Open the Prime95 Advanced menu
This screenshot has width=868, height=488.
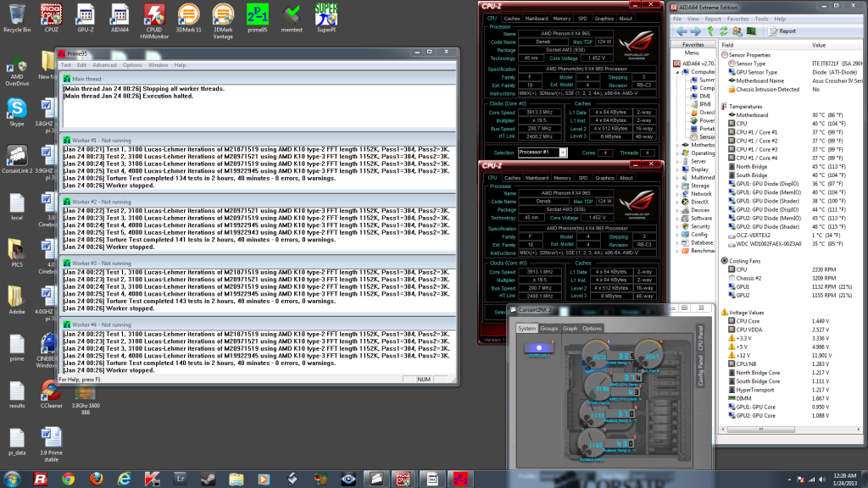(104, 64)
